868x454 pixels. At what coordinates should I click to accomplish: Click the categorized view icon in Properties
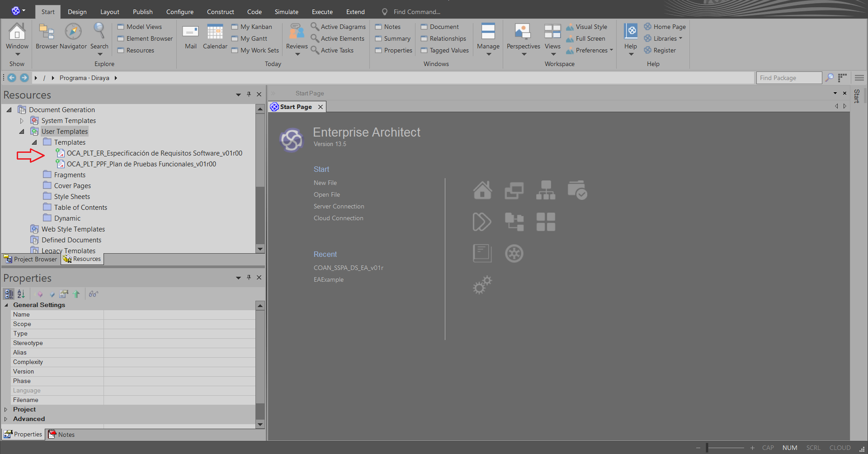click(9, 294)
